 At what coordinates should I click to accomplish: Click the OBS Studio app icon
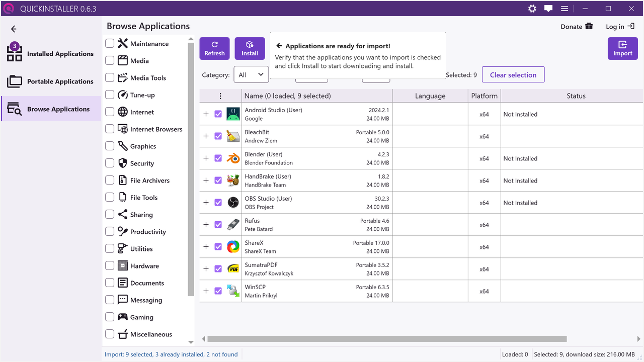(x=233, y=203)
